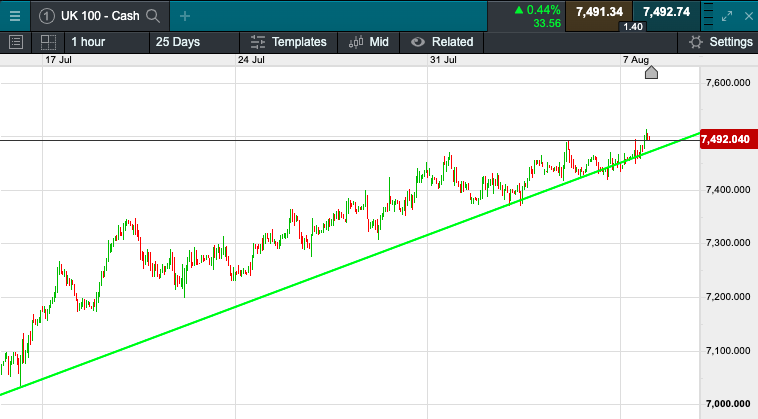Click the circled number 1 chart indicator
The image size is (758, 419).
pos(46,16)
